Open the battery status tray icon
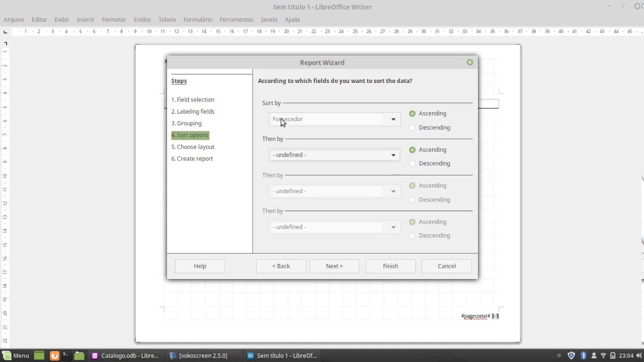This screenshot has height=362, width=644. point(612,355)
